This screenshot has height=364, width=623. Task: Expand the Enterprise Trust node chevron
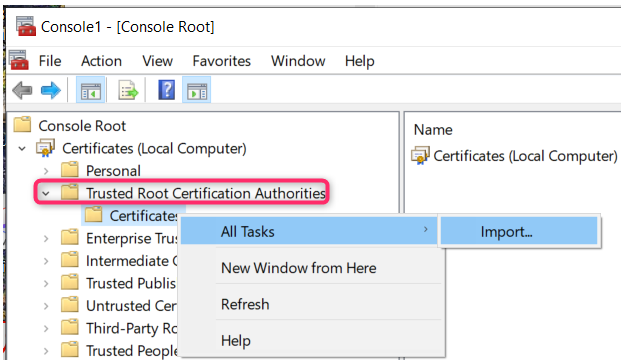46,238
